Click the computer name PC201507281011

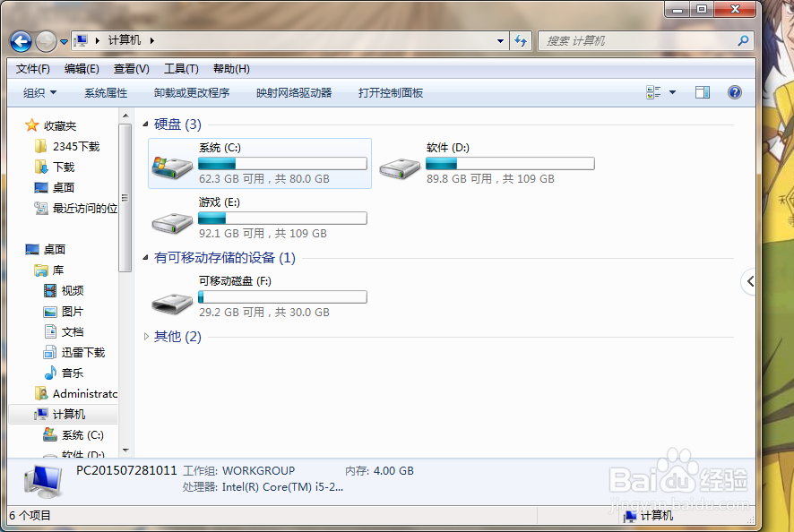(x=126, y=471)
